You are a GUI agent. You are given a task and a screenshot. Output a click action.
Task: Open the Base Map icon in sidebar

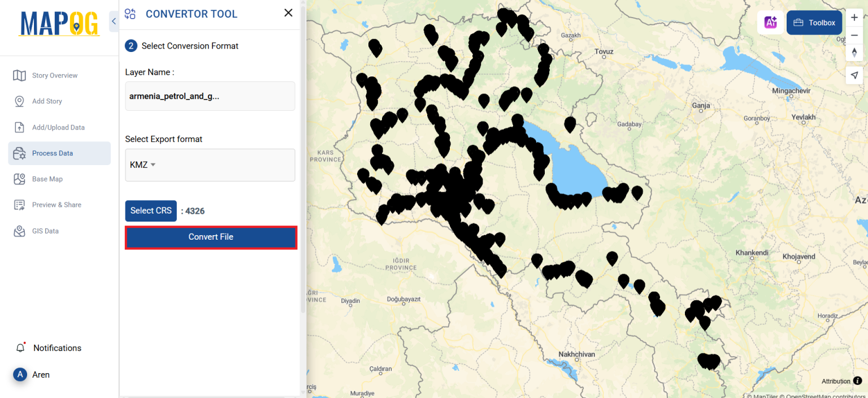20,179
